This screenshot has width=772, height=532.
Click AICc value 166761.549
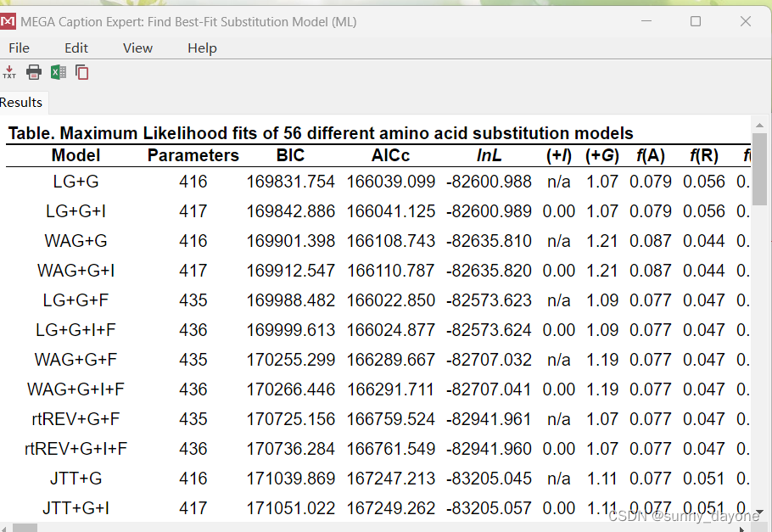tap(390, 449)
